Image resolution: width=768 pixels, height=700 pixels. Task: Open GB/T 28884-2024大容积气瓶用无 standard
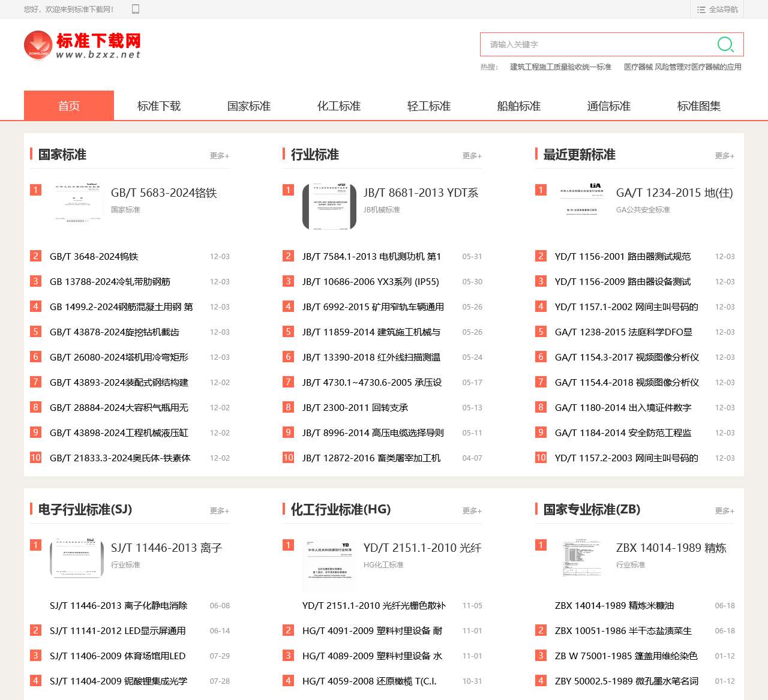click(x=119, y=408)
